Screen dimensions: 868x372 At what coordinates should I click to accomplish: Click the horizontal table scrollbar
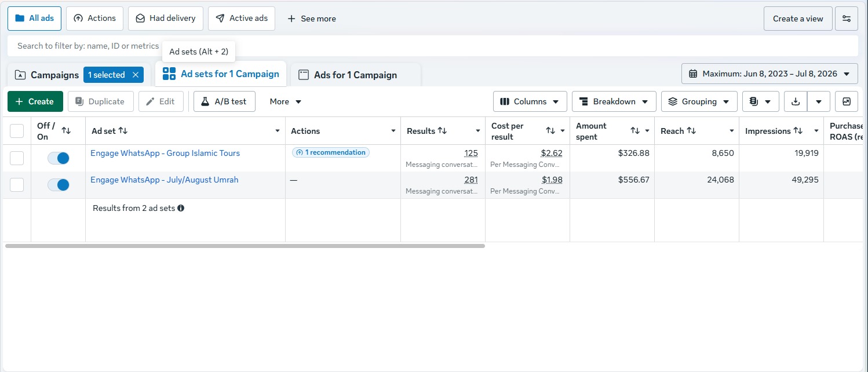coord(245,246)
